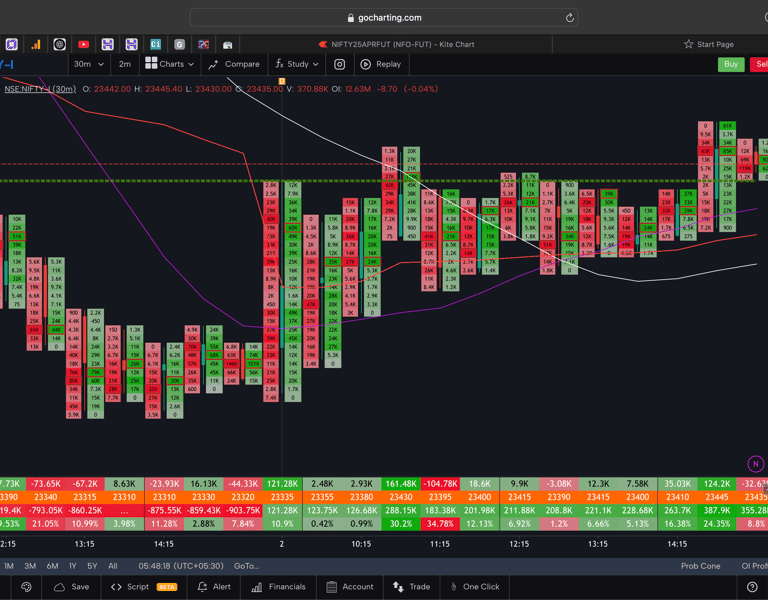Select the 5Y range
The height and width of the screenshot is (600, 768).
92,566
